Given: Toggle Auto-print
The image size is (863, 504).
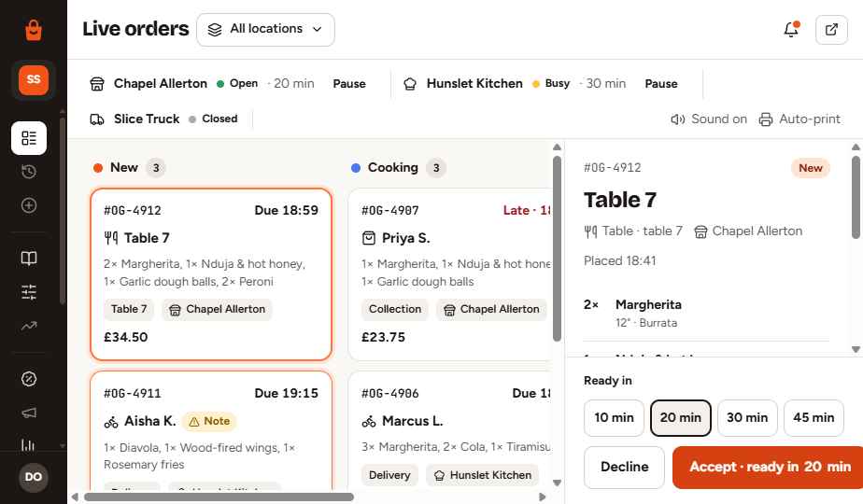Looking at the screenshot, I should coord(799,119).
